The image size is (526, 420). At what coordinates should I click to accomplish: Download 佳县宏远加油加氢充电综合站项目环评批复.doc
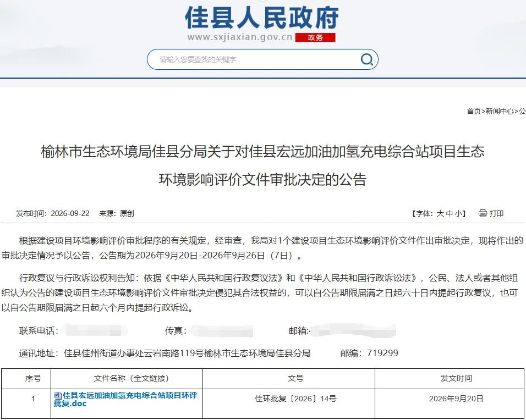125,399
